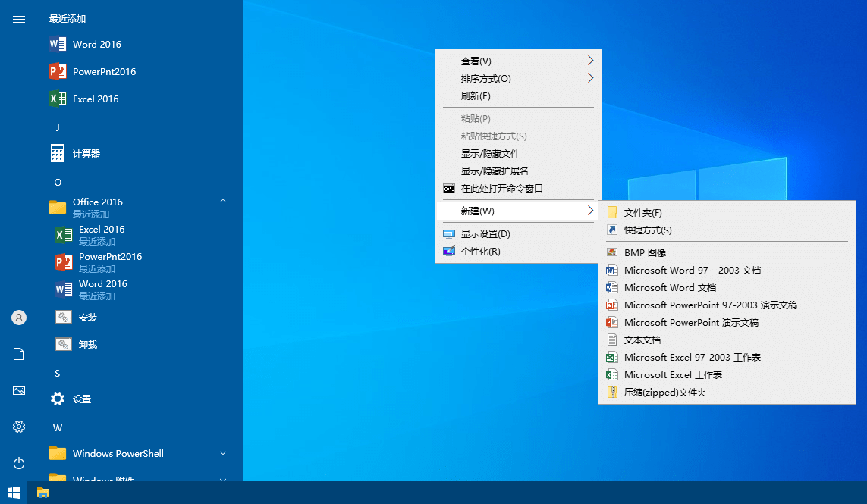
Task: Open File Explorer from the taskbar
Action: coord(43,493)
